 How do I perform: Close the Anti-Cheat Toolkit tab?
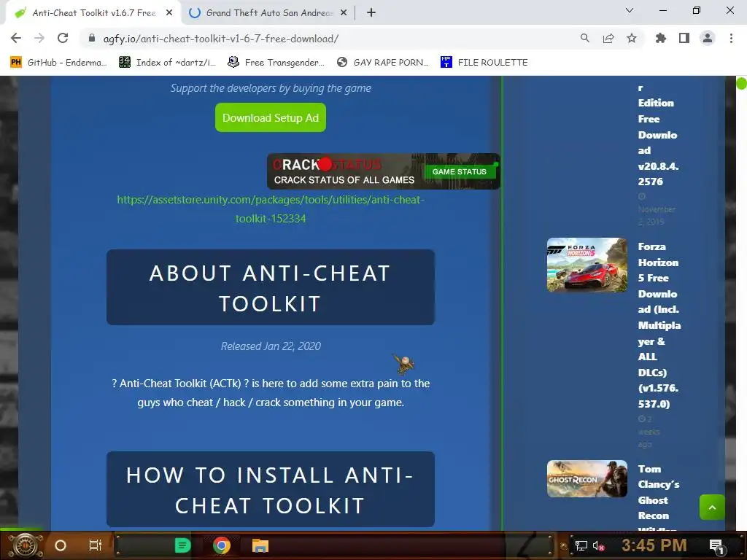click(169, 13)
